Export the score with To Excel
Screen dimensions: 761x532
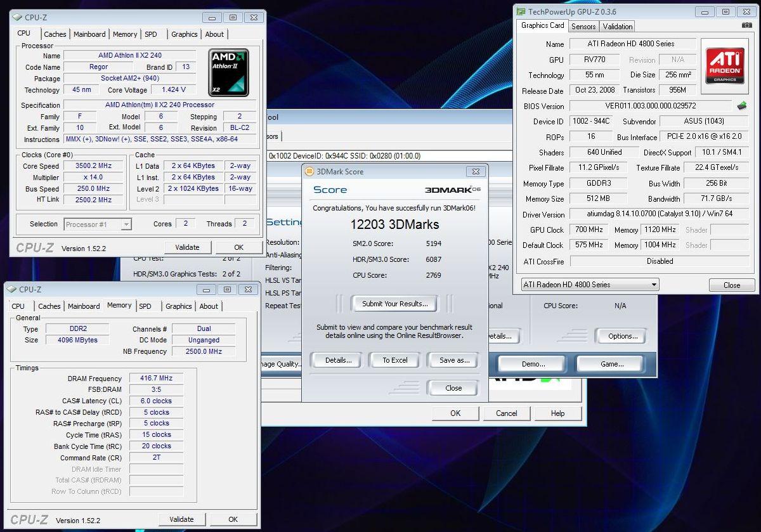point(395,360)
